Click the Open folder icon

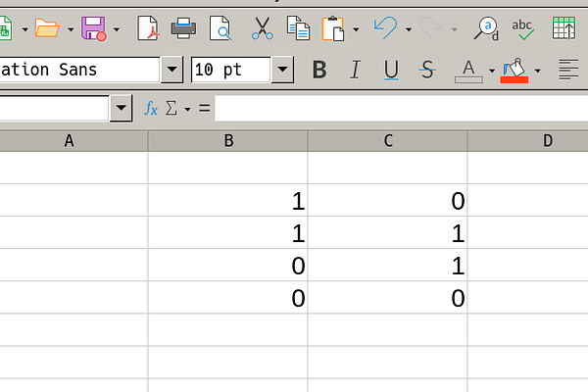(x=47, y=28)
